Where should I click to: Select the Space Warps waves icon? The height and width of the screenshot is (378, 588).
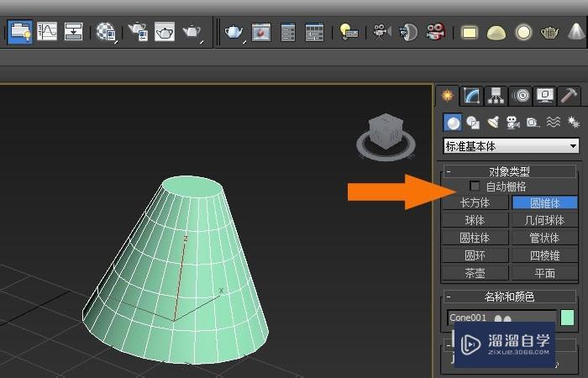[554, 123]
